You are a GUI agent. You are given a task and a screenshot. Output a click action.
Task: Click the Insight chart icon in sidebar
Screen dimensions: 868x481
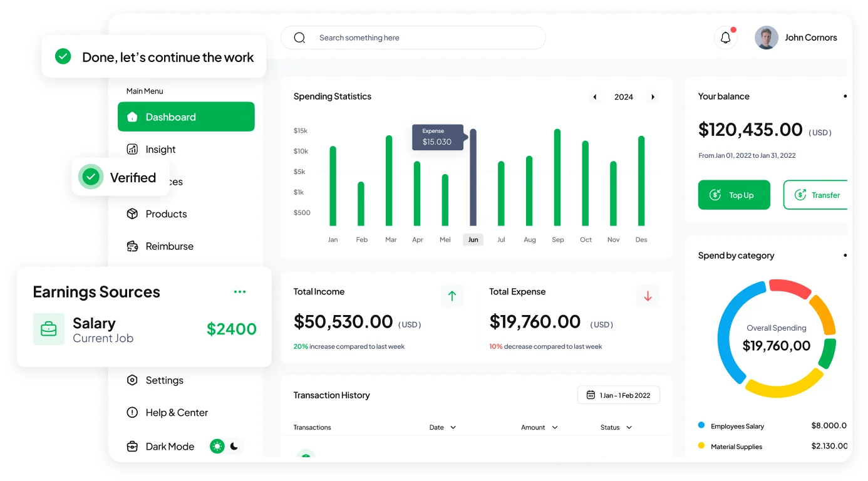pos(132,149)
